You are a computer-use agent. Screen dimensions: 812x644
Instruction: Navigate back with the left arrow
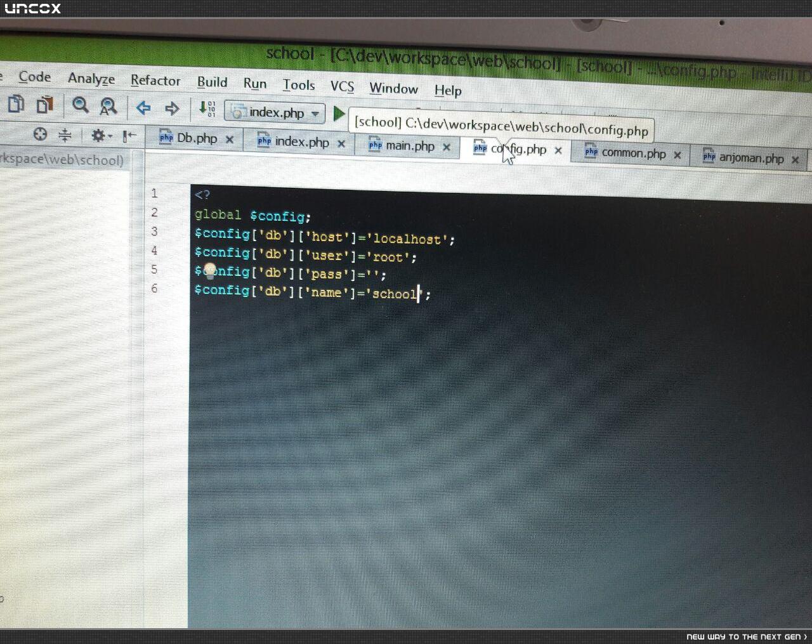(143, 108)
